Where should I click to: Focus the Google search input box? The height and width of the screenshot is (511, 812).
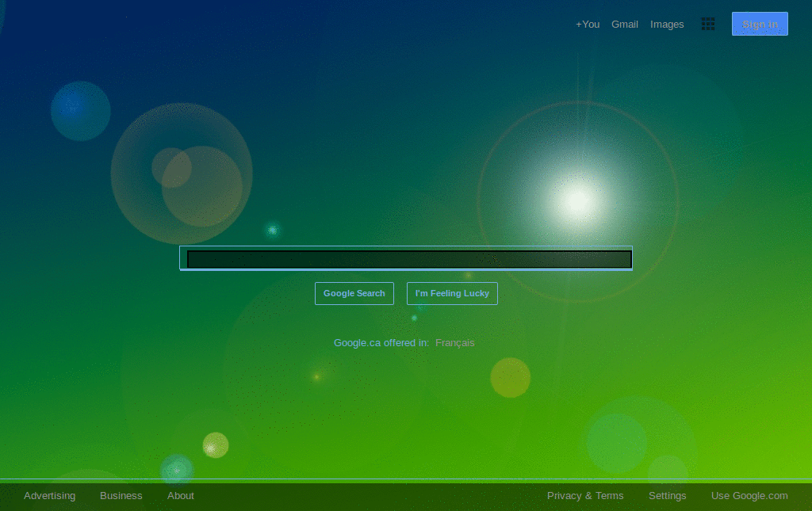(406, 258)
